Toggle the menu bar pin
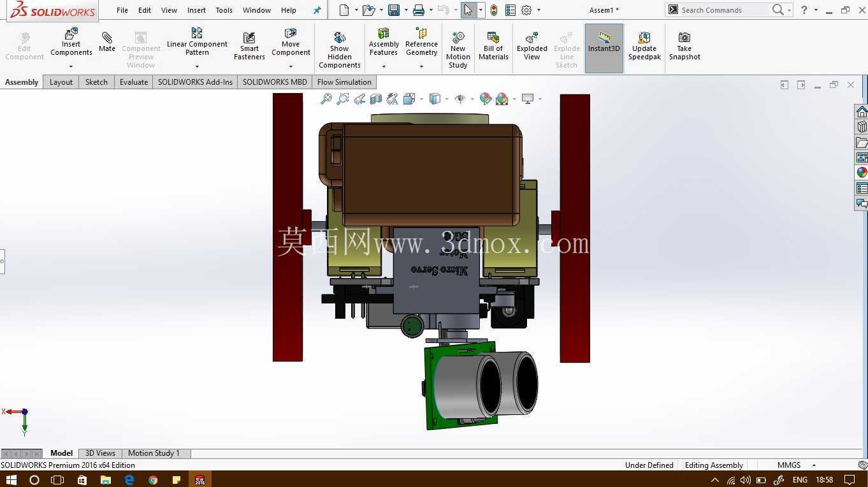 (x=317, y=10)
